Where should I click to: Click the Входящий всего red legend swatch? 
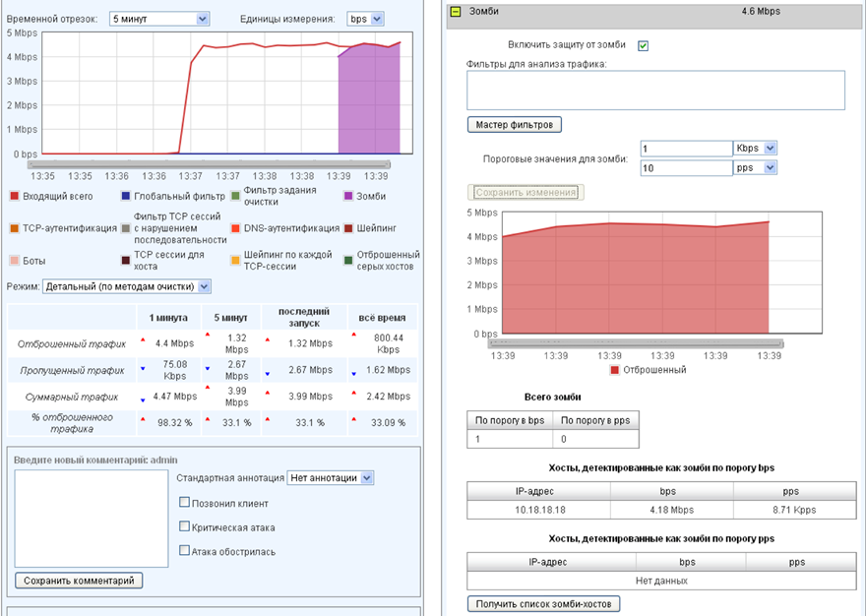click(14, 196)
